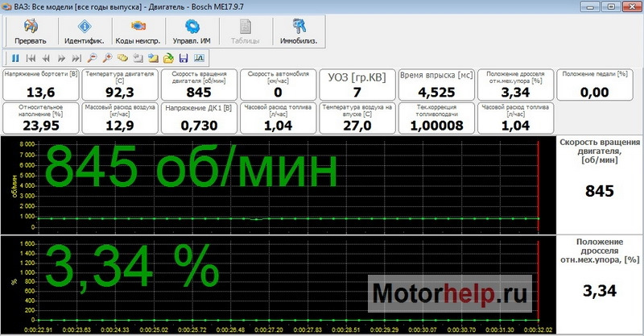Maximize the diagnostic window

[611, 6]
